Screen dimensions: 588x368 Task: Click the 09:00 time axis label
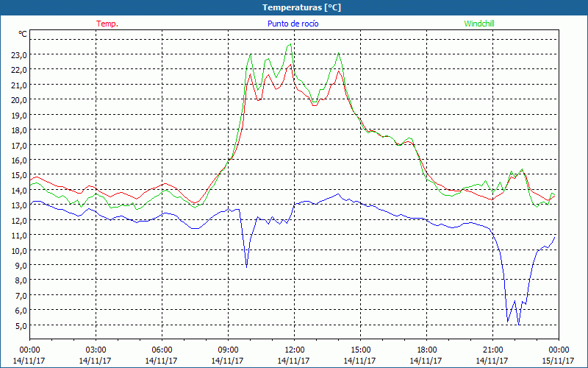click(x=228, y=350)
